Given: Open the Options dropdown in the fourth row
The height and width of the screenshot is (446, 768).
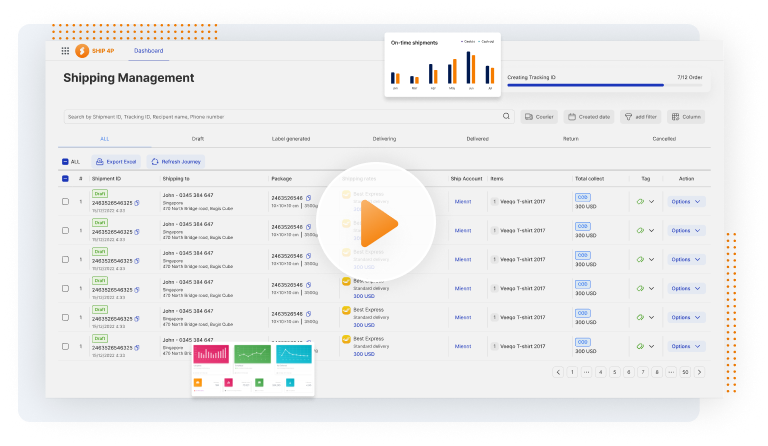Looking at the screenshot, I should pos(686,288).
